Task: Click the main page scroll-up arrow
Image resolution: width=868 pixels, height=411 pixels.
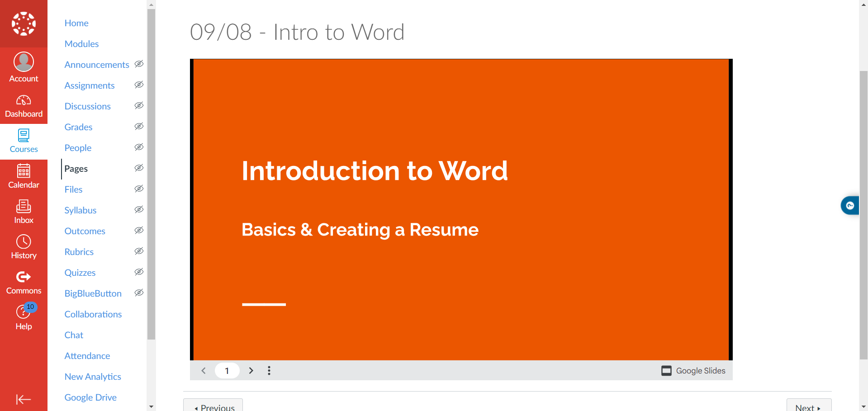Action: point(863,4)
